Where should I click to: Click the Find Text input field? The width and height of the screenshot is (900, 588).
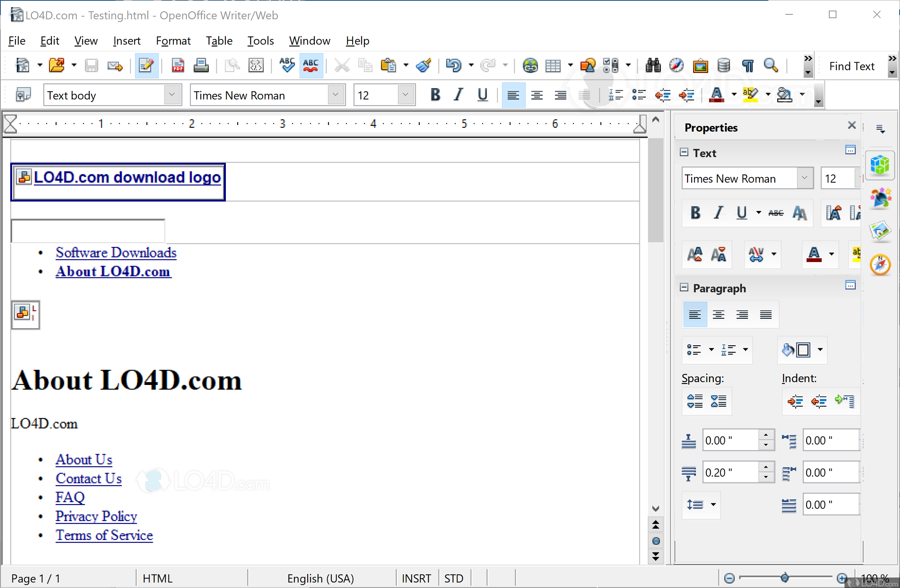pyautogui.click(x=852, y=66)
